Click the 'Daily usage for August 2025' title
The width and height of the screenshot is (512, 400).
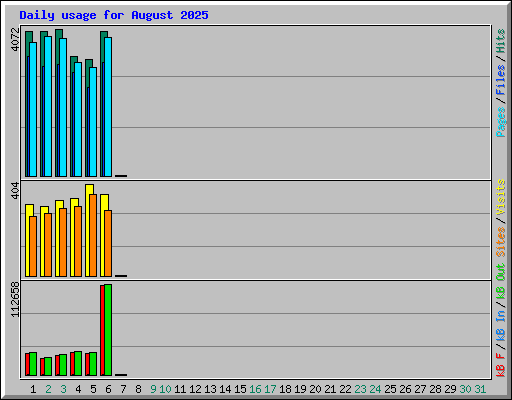(114, 15)
